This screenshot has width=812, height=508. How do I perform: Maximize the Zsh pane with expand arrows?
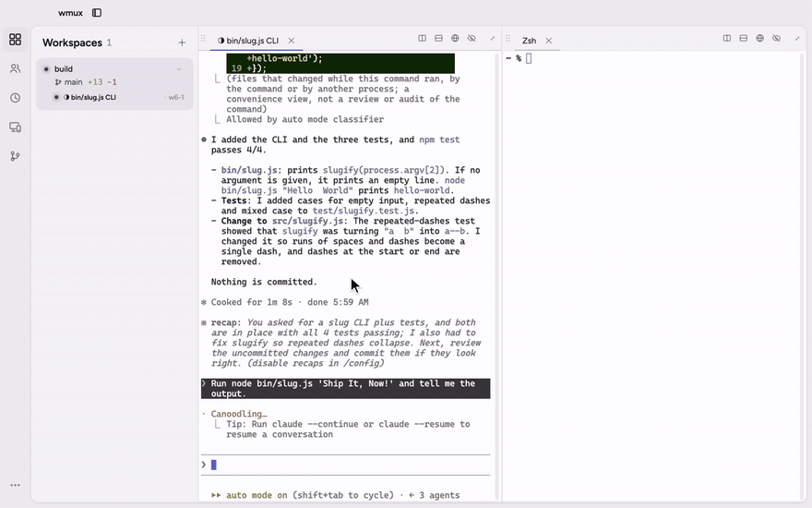797,39
